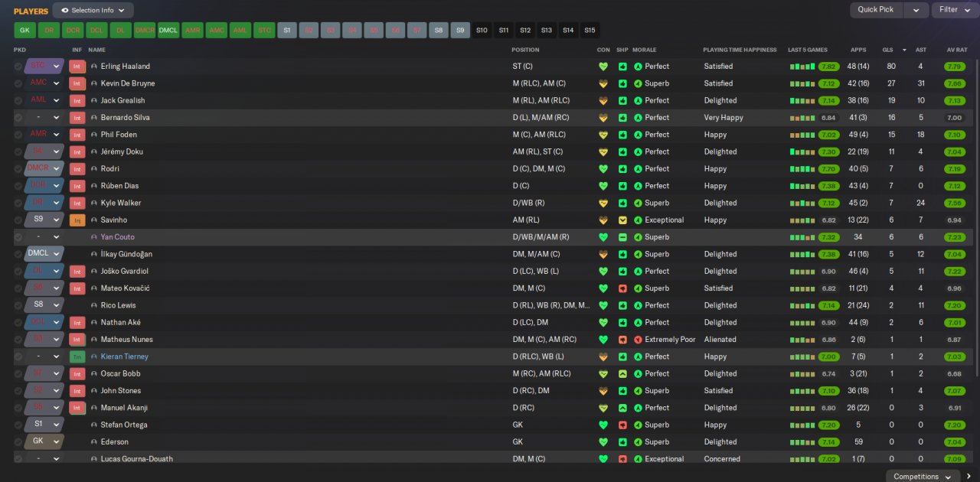The image size is (980, 482).
Task: Click the next arrow beside Competitions
Action: [x=969, y=477]
